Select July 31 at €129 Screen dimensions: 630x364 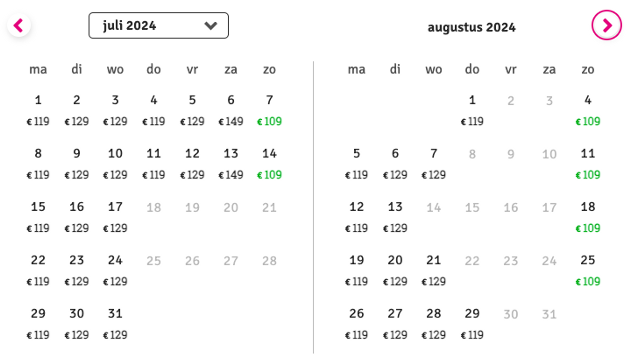[x=115, y=324]
